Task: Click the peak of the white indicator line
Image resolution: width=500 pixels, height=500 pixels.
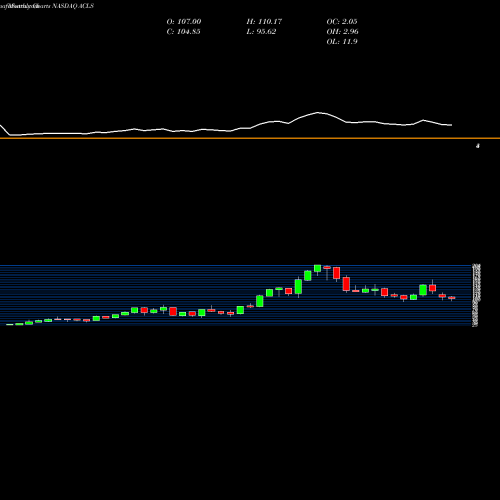Action: (x=318, y=113)
